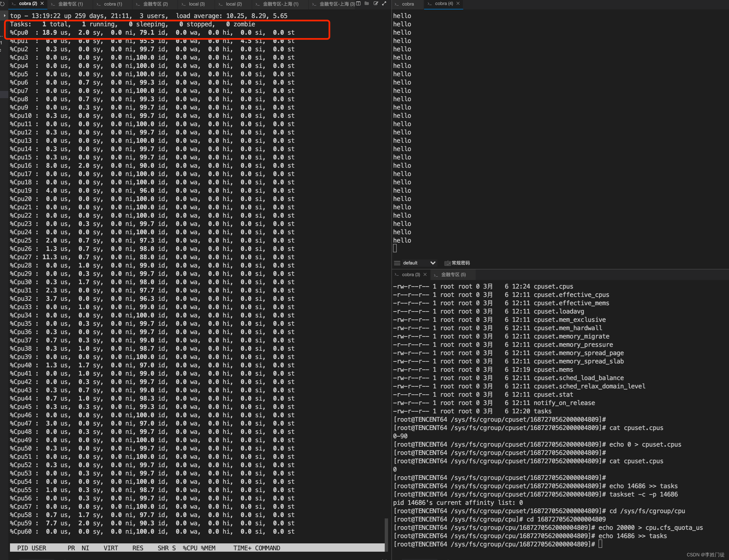The height and width of the screenshot is (560, 729).
Task: Click the refresh icon at top-left
Action: pyautogui.click(x=3, y=4)
